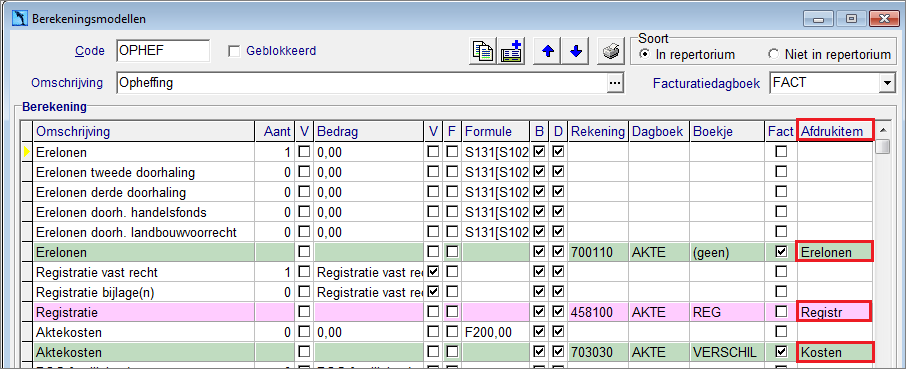Select the Erelonen doorh. handelsfonds row
Image resolution: width=906 pixels, height=369 pixels.
coord(144,212)
